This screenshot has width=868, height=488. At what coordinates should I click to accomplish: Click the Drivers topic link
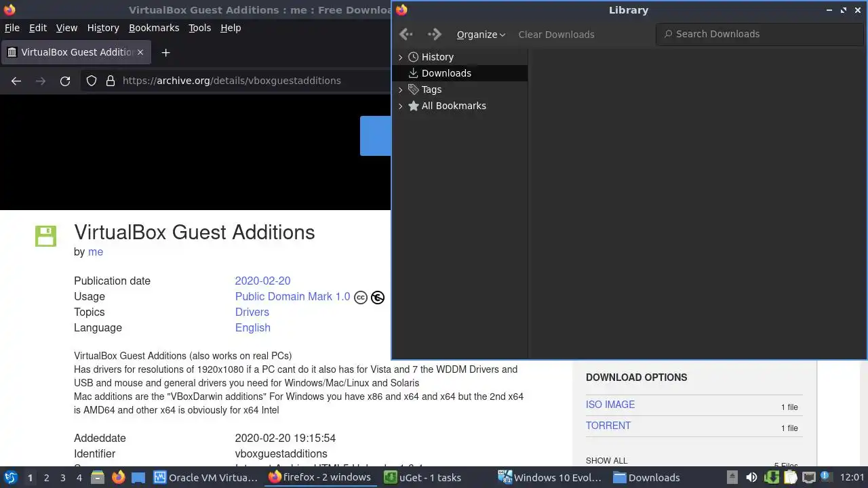click(252, 312)
